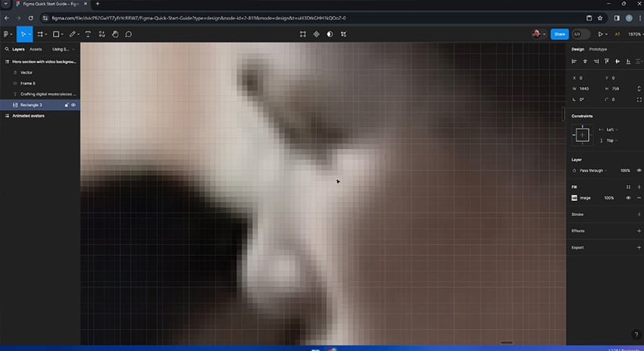Hide the Rectangle 3 layer

(x=73, y=105)
